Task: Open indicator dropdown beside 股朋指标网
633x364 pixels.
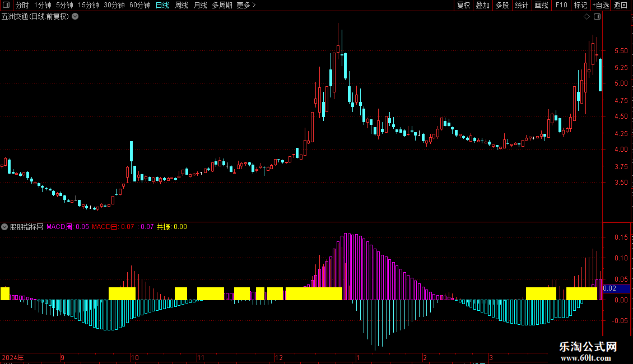Action: [4, 227]
